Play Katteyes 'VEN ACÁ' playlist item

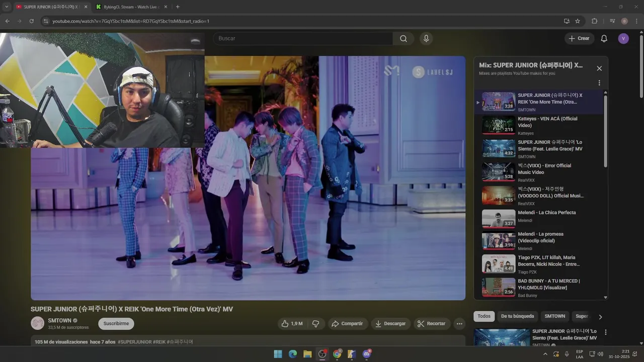(538, 125)
